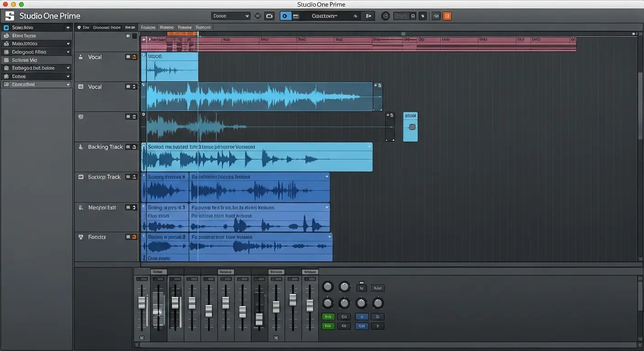Switch to the Riavae tab
This screenshot has width=644, height=351.
click(166, 27)
